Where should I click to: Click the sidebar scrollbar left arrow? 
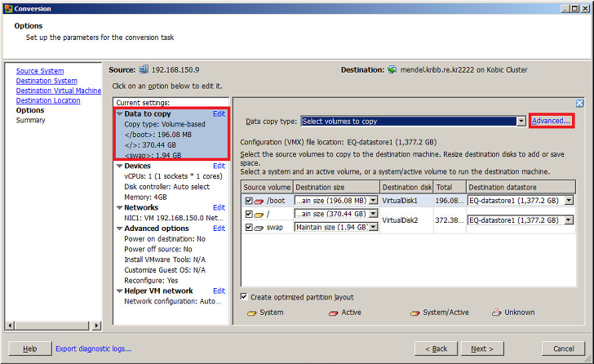11,326
